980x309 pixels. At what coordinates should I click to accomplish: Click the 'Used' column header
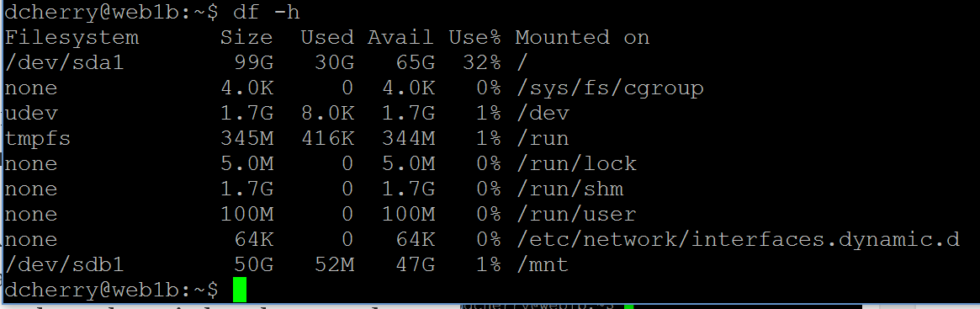327,38
